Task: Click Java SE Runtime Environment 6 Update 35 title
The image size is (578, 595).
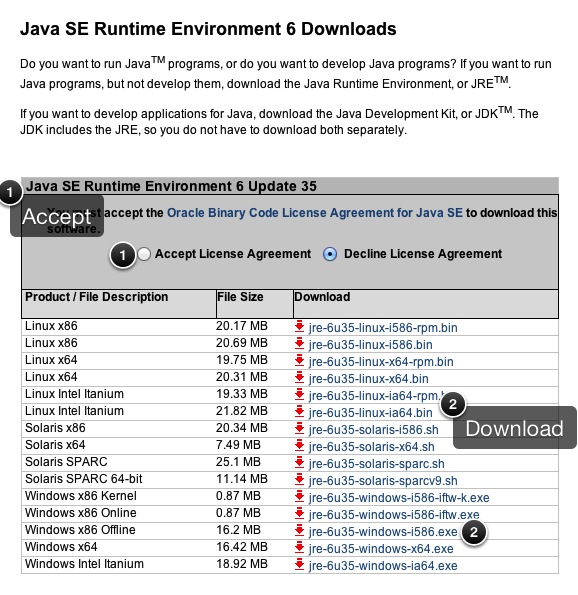Action: [171, 186]
